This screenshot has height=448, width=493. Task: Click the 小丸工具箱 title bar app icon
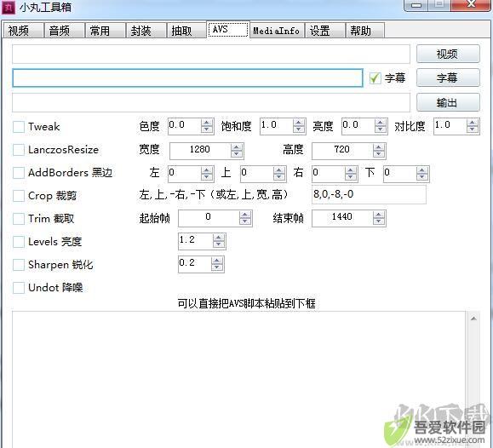9,8
